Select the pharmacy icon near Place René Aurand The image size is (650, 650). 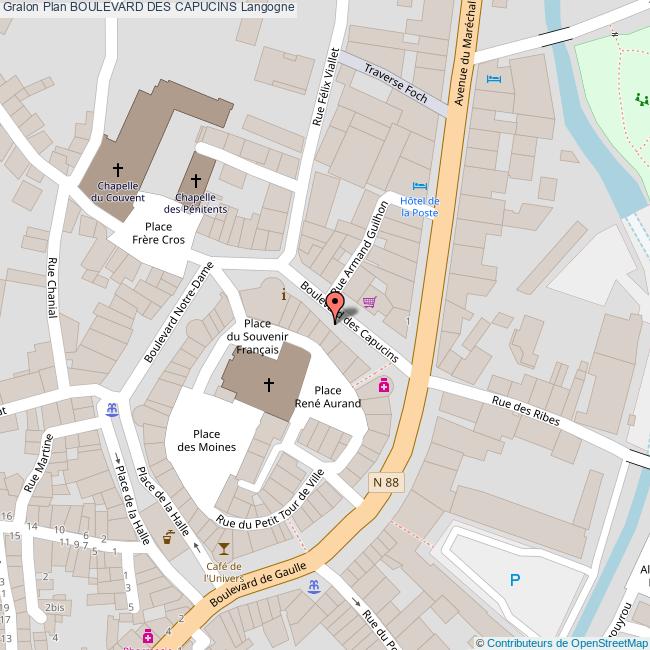(x=384, y=385)
